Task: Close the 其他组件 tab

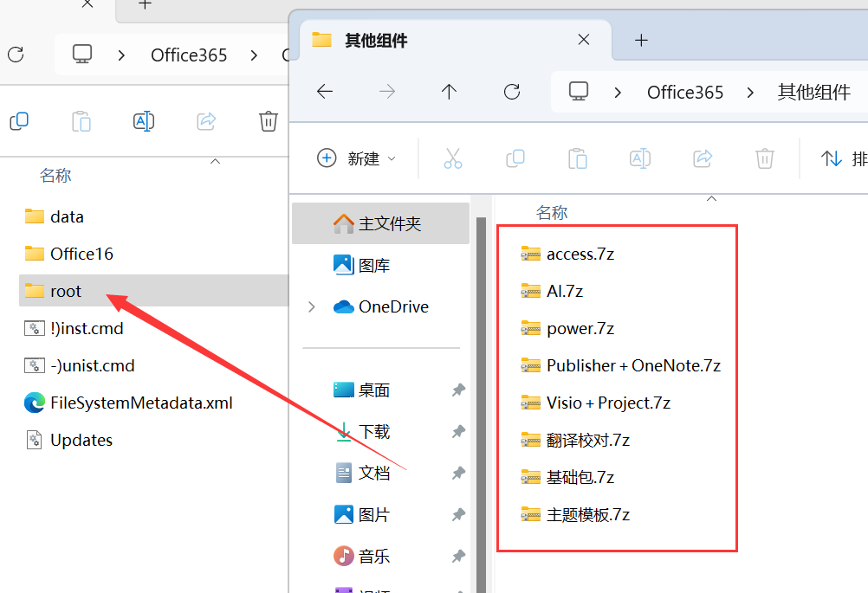Action: (584, 40)
